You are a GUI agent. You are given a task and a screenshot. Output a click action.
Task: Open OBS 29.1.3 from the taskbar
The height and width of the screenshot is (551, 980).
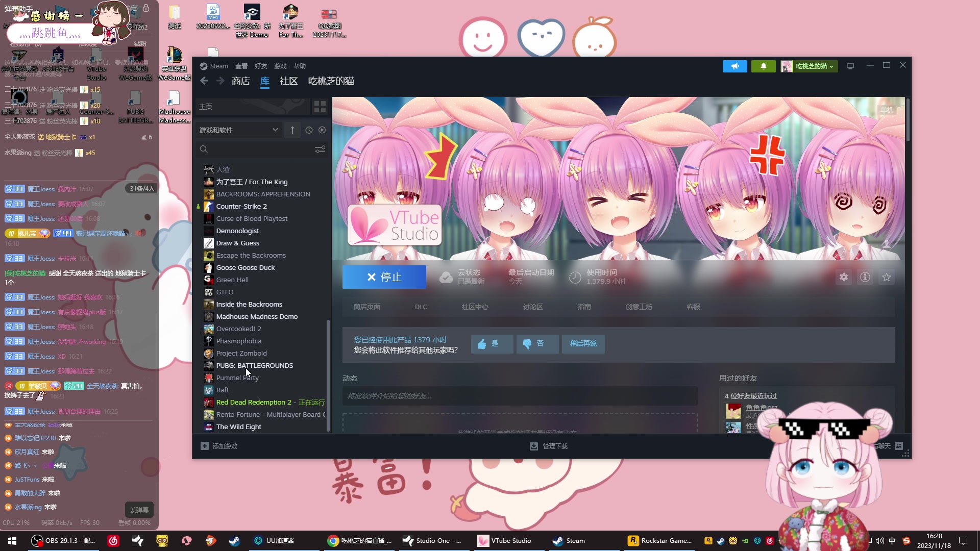point(63,541)
